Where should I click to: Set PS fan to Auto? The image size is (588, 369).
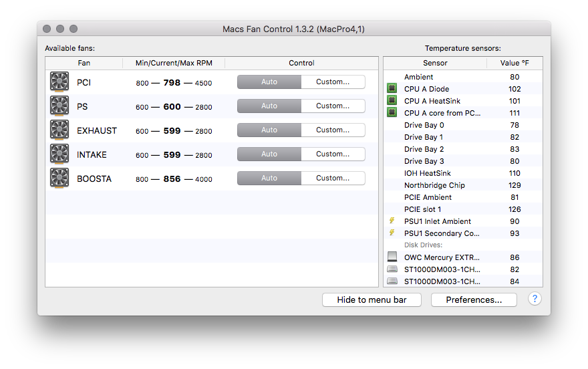pyautogui.click(x=269, y=106)
